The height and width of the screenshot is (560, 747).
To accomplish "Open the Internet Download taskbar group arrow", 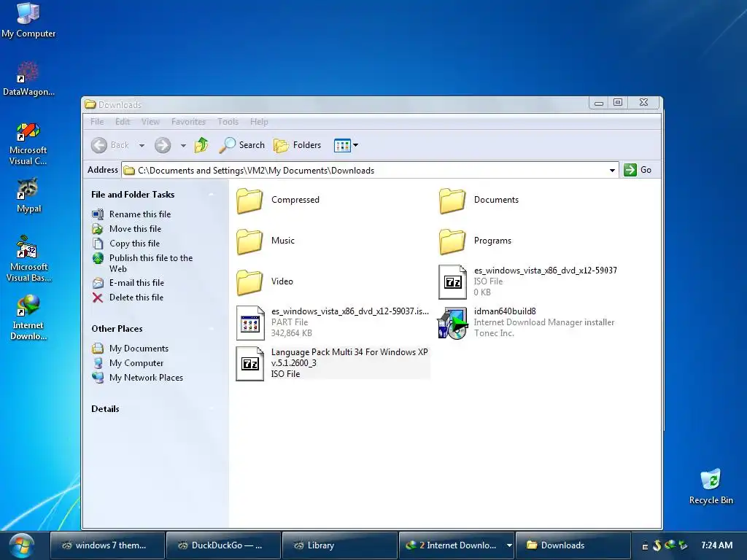I will pos(508,545).
